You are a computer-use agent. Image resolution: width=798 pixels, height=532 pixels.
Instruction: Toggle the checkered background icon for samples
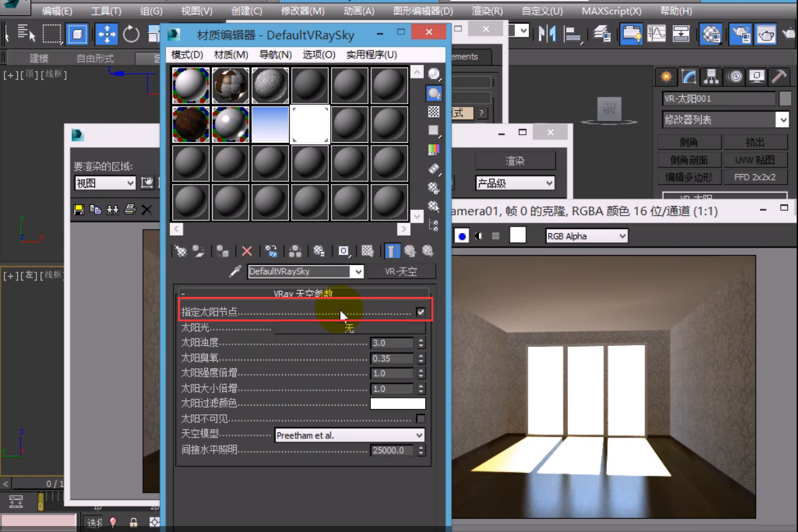pos(434,112)
